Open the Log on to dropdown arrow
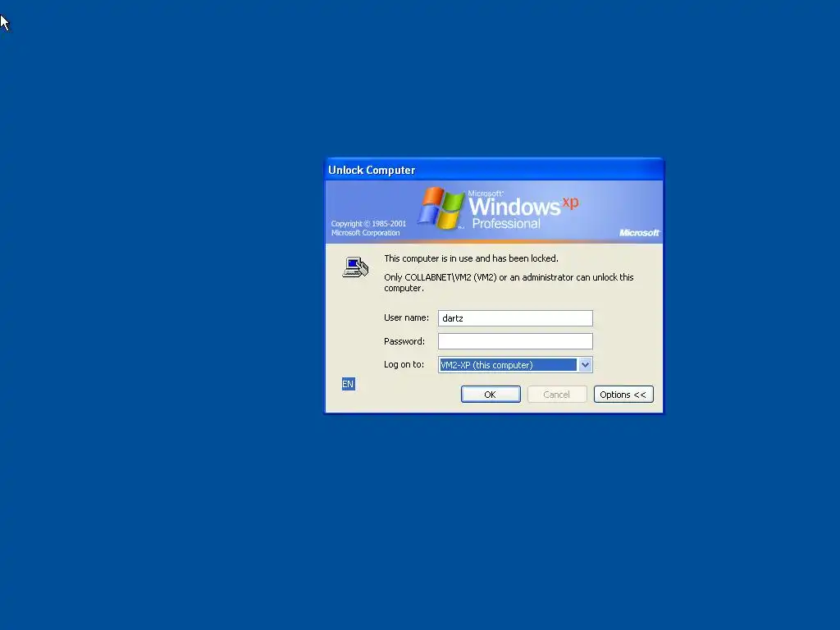Viewport: 840px width, 630px height. [585, 365]
